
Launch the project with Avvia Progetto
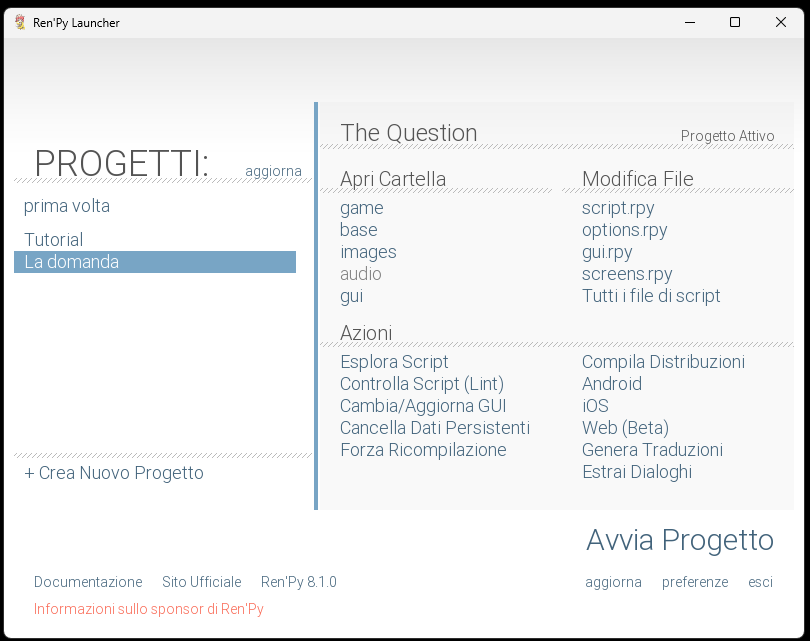[680, 540]
